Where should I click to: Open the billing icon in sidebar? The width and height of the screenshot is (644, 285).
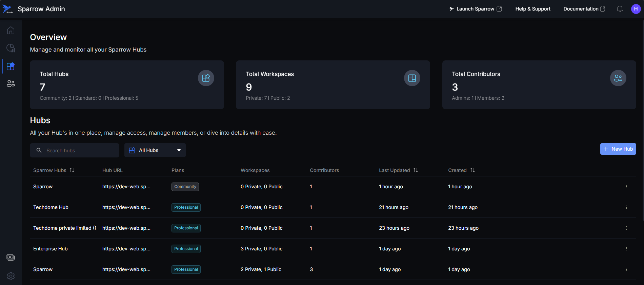[x=11, y=257]
